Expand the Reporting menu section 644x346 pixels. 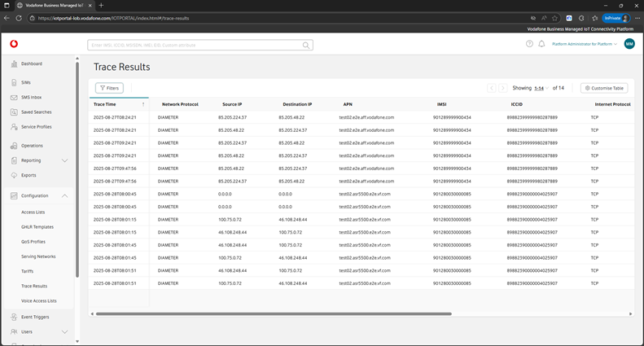click(65, 160)
